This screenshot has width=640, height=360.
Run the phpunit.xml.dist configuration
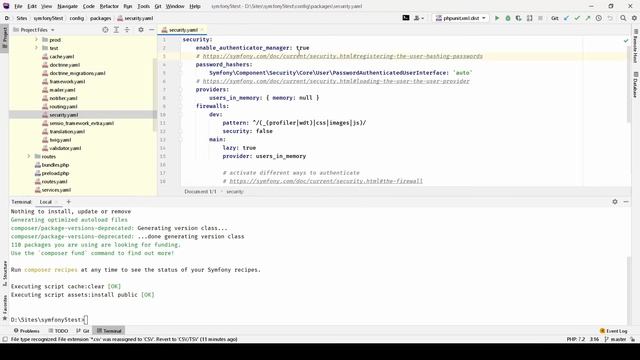[497, 18]
